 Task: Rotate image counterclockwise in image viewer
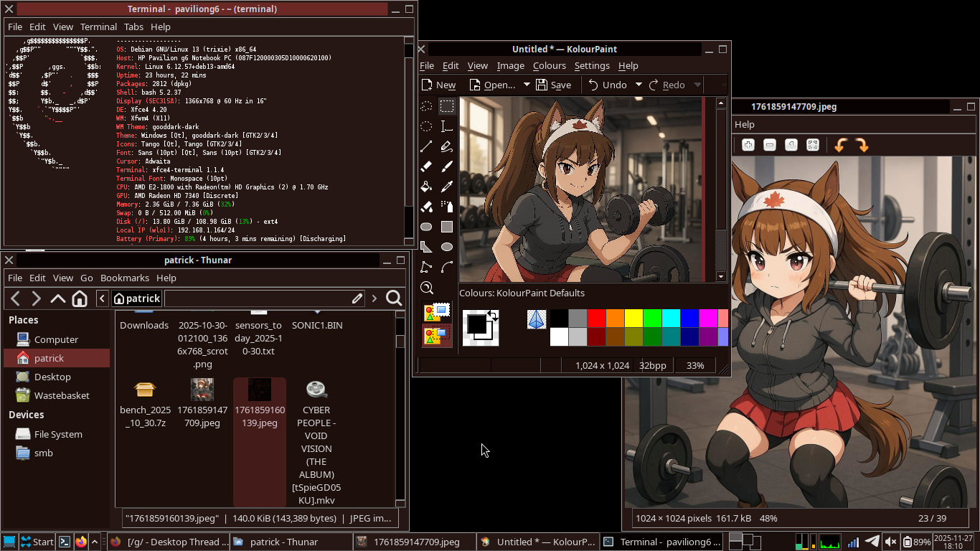[x=840, y=145]
